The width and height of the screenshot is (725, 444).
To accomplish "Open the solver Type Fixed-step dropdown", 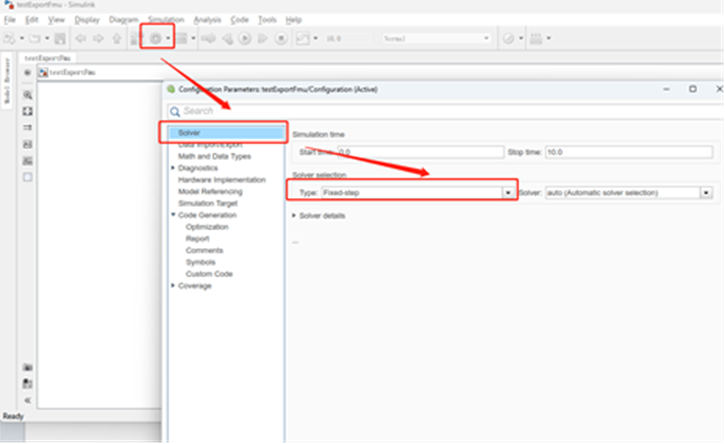I will pos(508,193).
